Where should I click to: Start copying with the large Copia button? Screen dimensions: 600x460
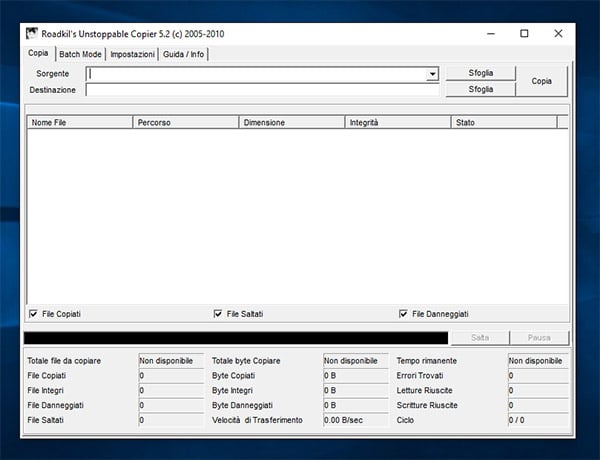(541, 81)
